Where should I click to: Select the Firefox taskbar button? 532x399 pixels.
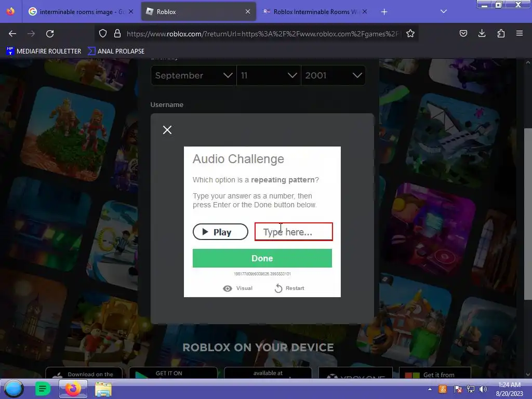click(73, 389)
